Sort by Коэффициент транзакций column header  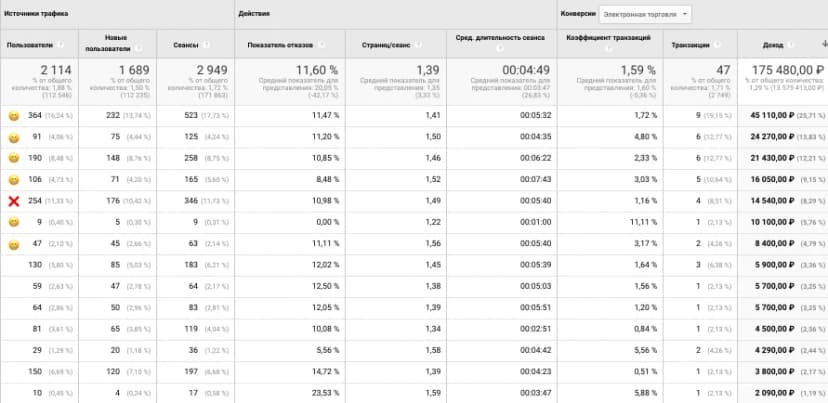pyautogui.click(x=610, y=43)
